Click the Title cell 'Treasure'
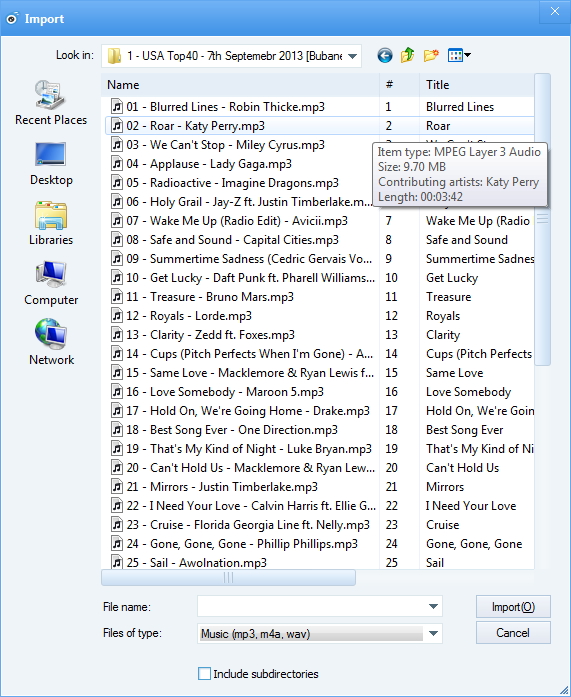The height and width of the screenshot is (697, 571). click(448, 297)
